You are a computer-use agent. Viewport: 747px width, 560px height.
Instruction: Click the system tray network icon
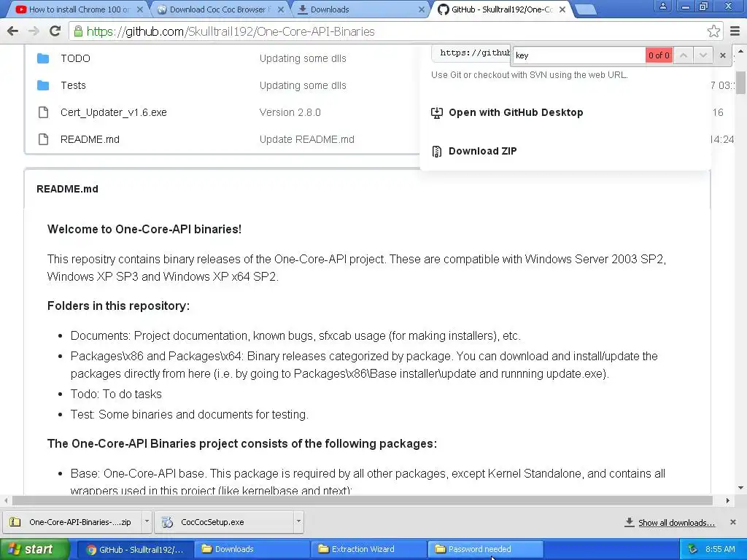693,549
